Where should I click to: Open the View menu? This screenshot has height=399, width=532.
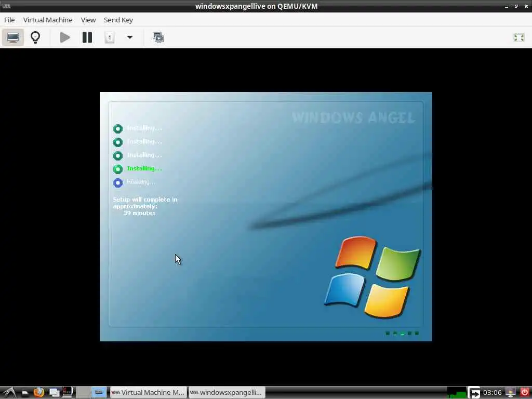(88, 20)
